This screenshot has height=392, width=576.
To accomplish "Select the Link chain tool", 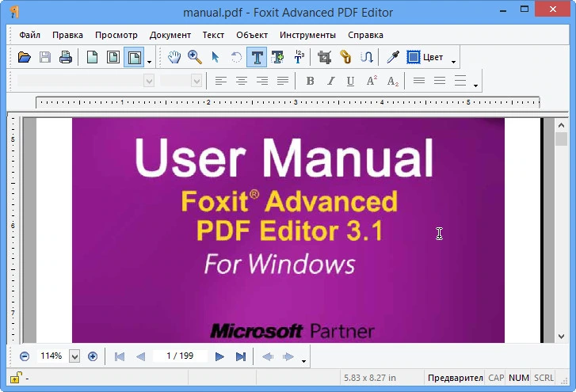I will 345,57.
